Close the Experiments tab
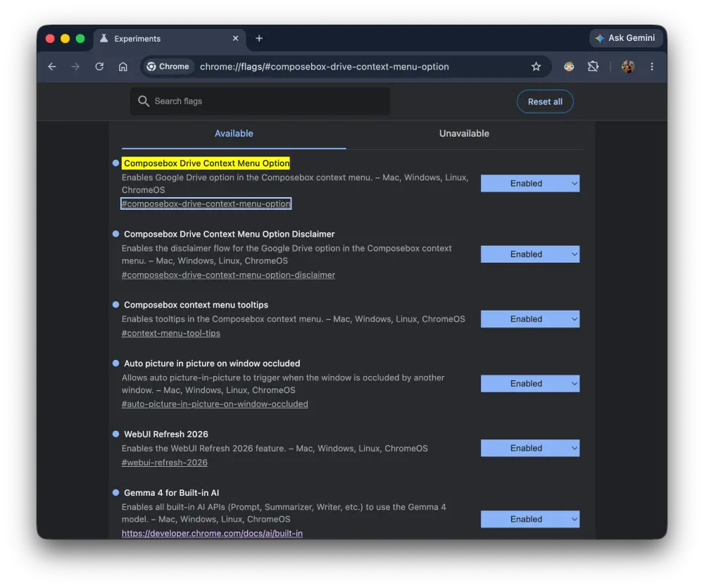The image size is (704, 588). coord(235,39)
